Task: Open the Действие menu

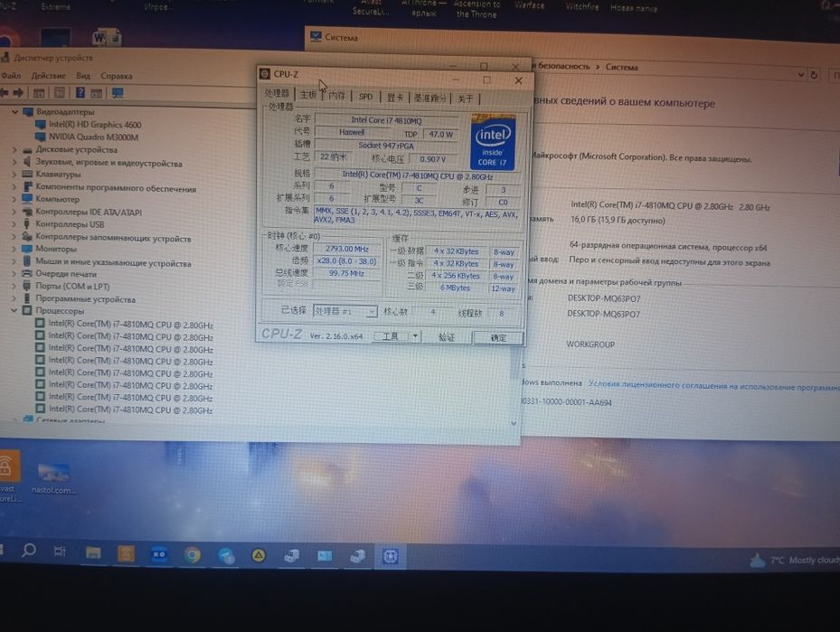Action: 48,76
